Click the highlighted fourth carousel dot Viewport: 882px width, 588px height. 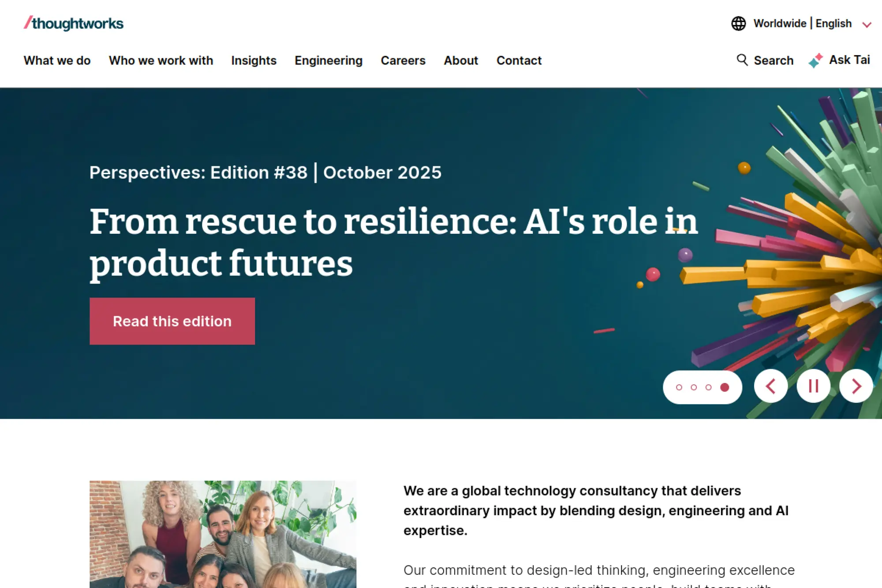click(724, 388)
